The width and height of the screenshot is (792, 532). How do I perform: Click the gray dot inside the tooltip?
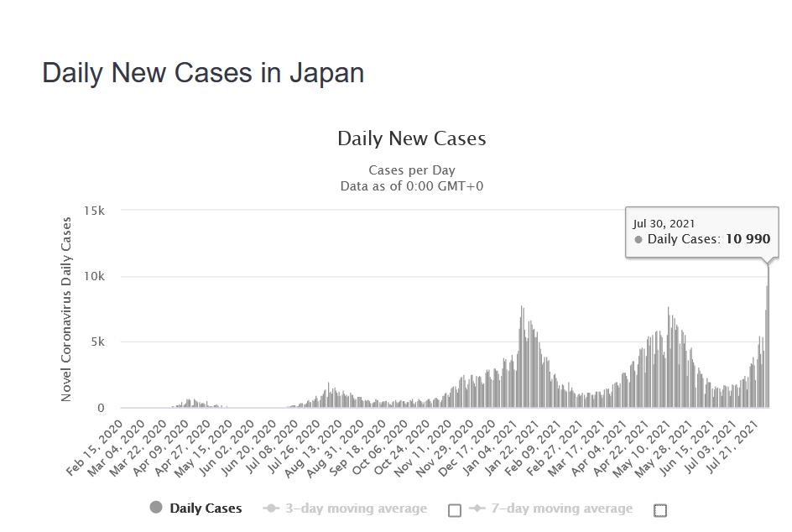[638, 240]
